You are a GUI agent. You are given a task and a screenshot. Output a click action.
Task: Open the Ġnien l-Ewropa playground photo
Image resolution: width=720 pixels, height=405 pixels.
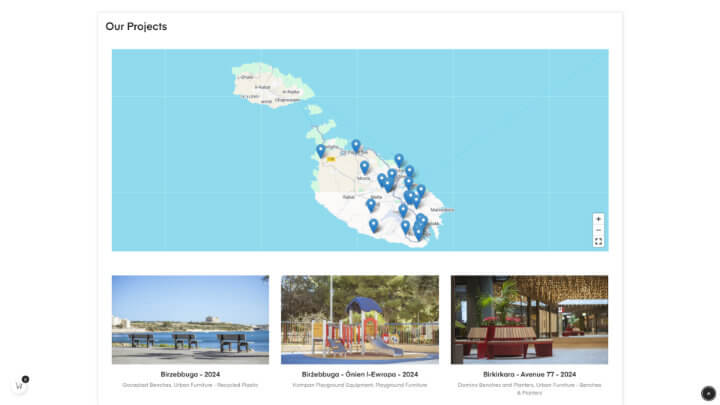pyautogui.click(x=359, y=319)
